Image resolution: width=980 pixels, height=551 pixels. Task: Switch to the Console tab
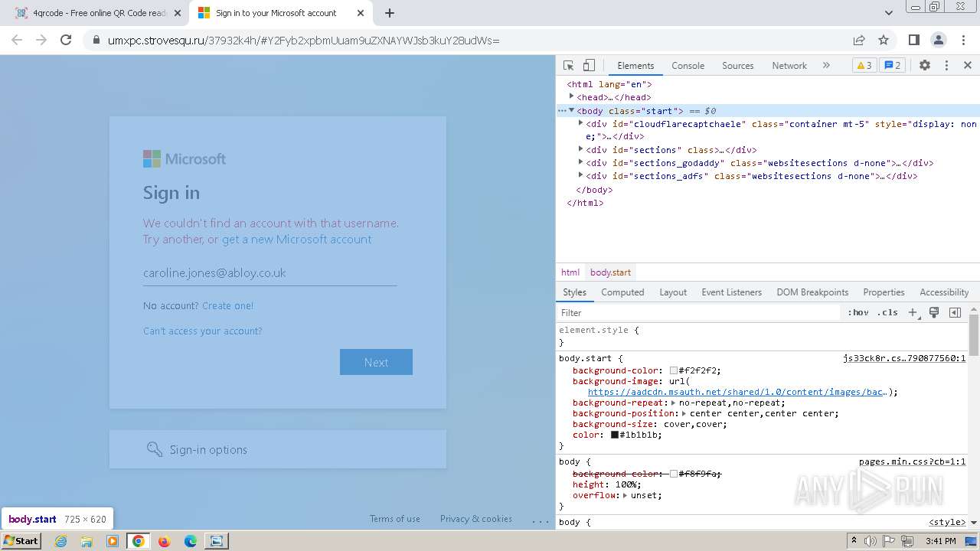click(688, 66)
